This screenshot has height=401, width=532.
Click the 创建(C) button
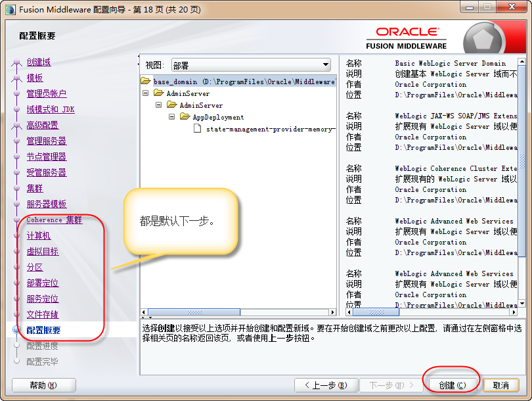click(x=453, y=385)
